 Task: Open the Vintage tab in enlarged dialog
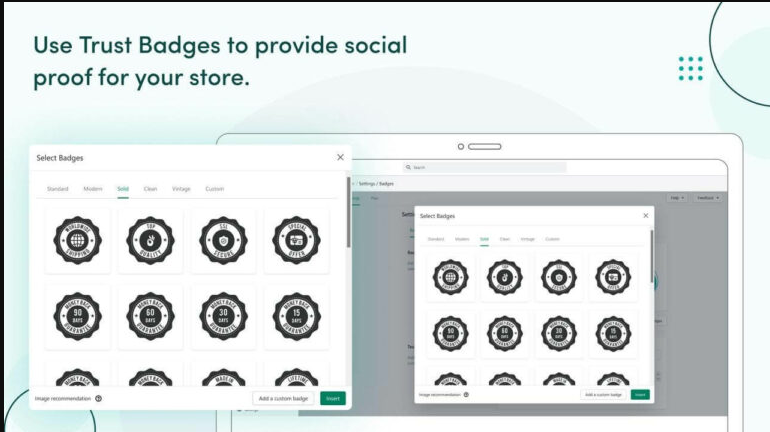coord(181,189)
